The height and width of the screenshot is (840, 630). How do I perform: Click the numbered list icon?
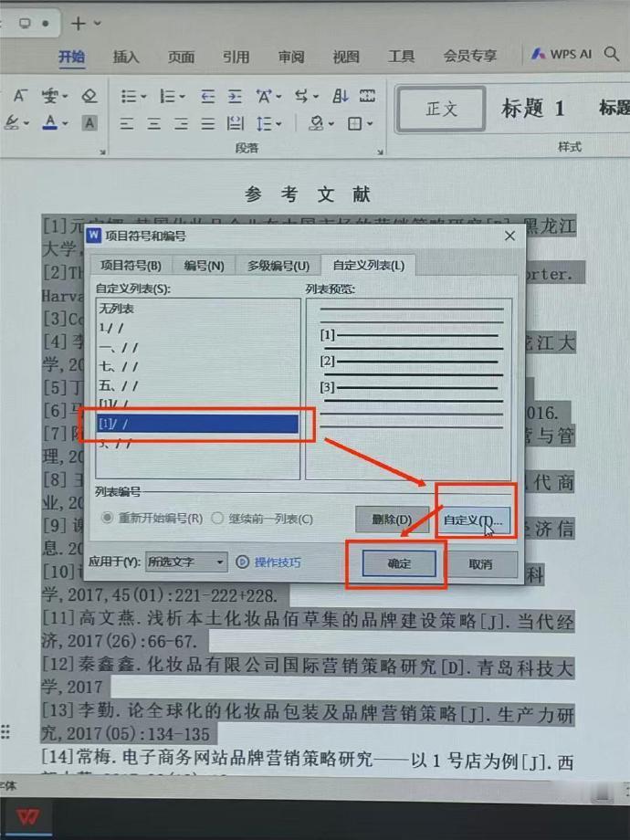pos(168,97)
